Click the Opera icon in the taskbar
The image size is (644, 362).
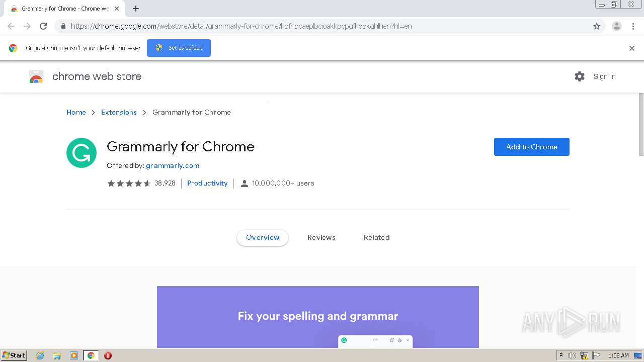pos(108,355)
